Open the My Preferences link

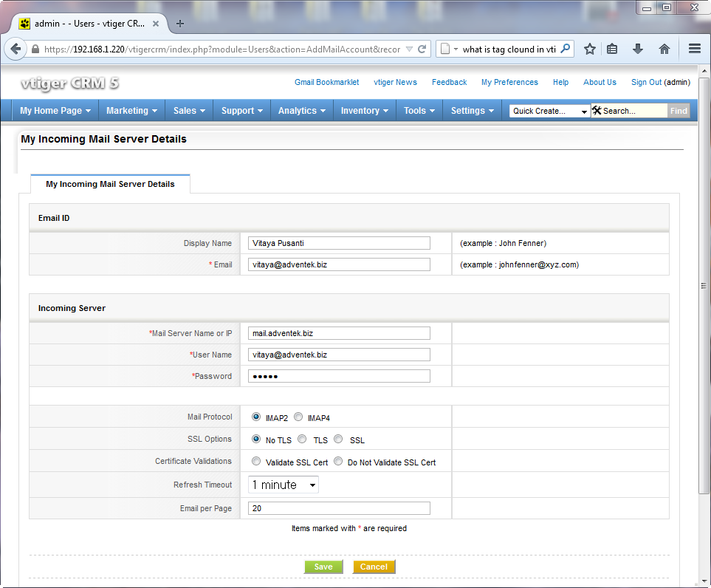pos(509,82)
